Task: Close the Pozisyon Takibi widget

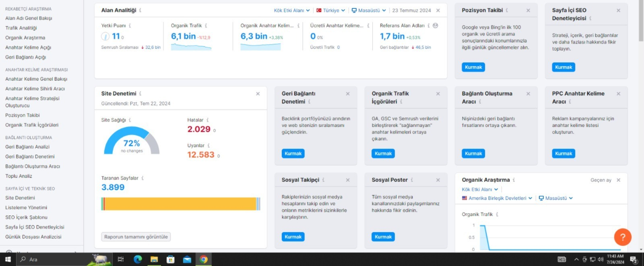Action: (x=528, y=10)
